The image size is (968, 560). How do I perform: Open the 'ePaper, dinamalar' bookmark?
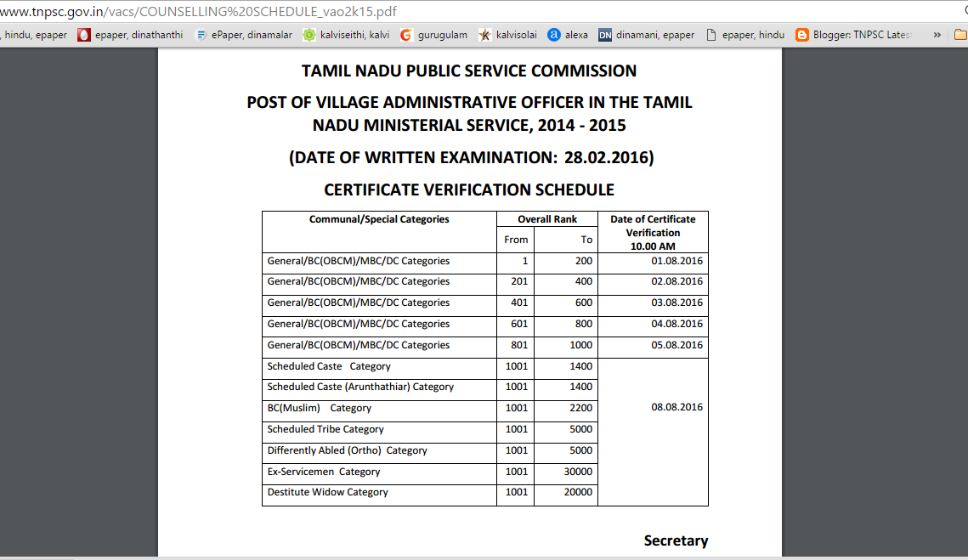[243, 35]
